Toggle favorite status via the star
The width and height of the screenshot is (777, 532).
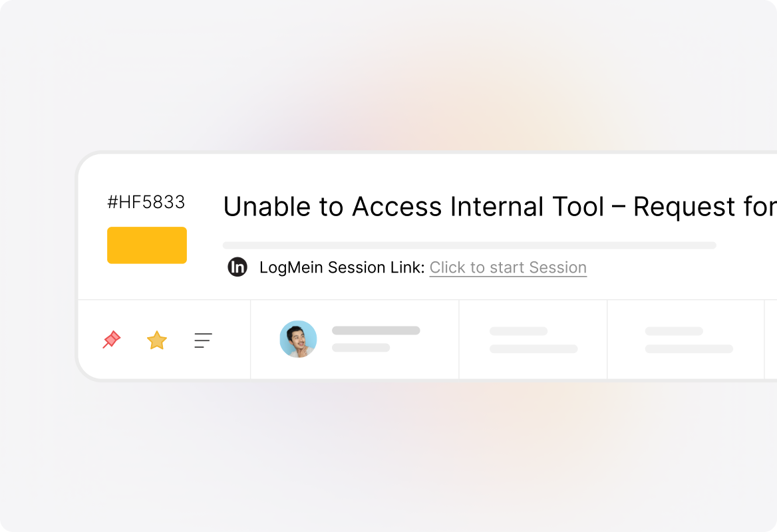click(157, 340)
